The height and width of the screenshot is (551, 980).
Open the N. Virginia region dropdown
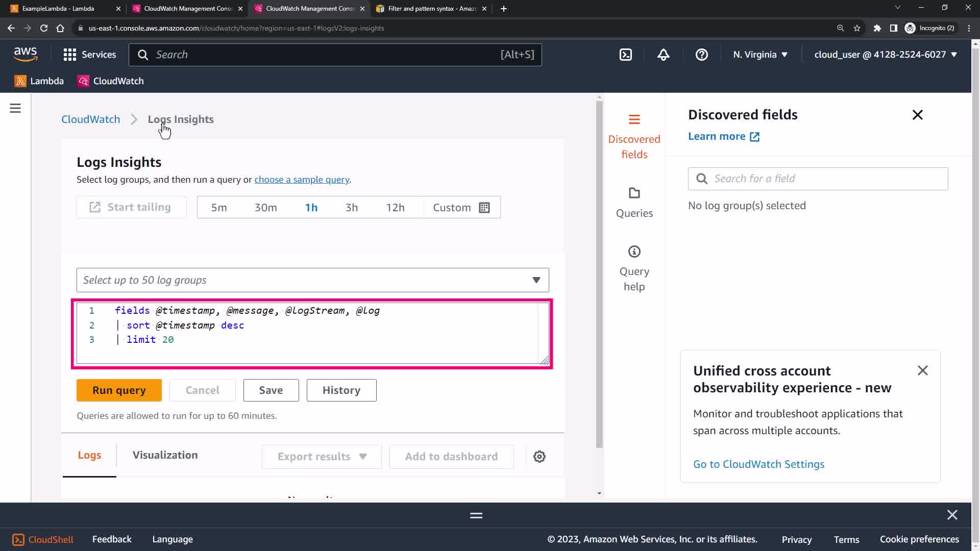760,55
